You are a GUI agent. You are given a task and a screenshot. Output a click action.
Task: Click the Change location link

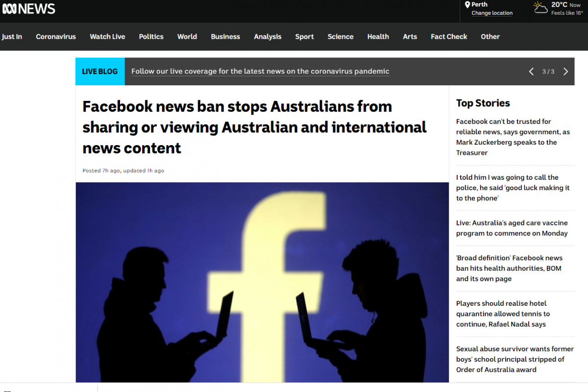pyautogui.click(x=492, y=13)
